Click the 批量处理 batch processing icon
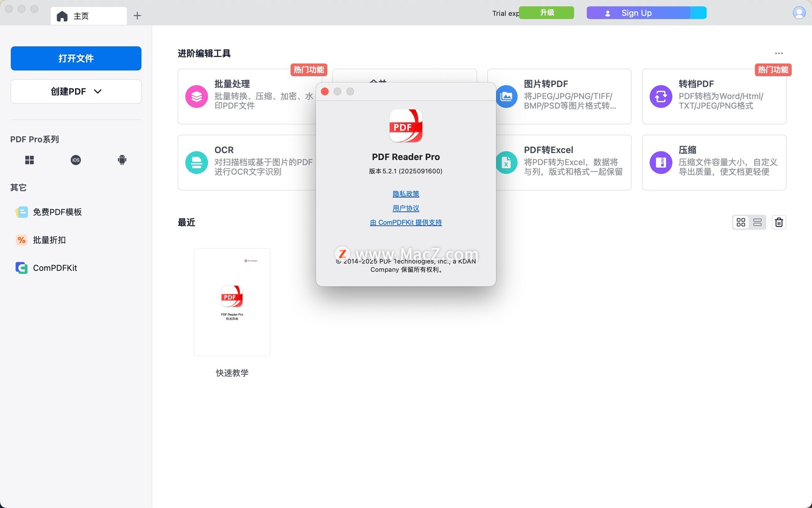Image resolution: width=812 pixels, height=508 pixels. (197, 97)
